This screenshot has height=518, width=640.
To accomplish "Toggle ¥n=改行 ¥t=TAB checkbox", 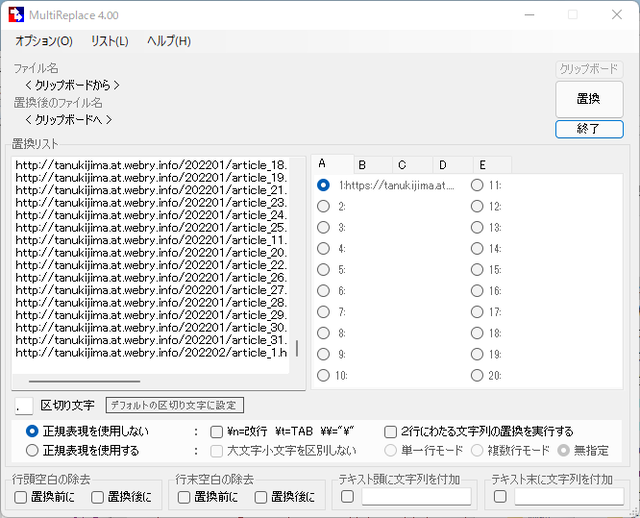I will click(x=216, y=432).
